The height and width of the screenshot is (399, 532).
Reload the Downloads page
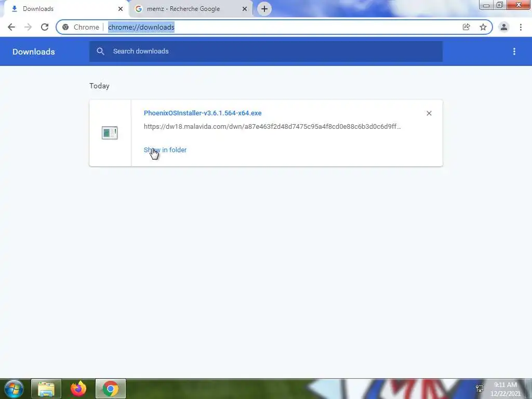pyautogui.click(x=45, y=27)
